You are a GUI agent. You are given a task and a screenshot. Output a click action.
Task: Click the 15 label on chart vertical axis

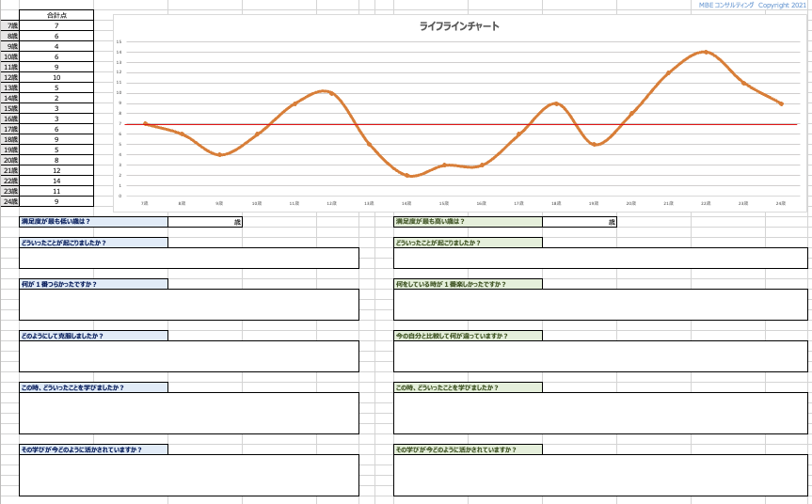(x=119, y=41)
